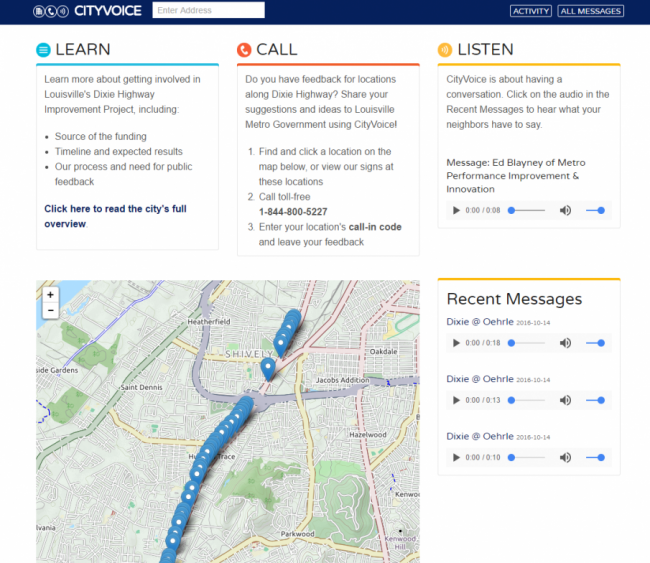Open the first Dixie @ Oehrle message link

tap(480, 322)
